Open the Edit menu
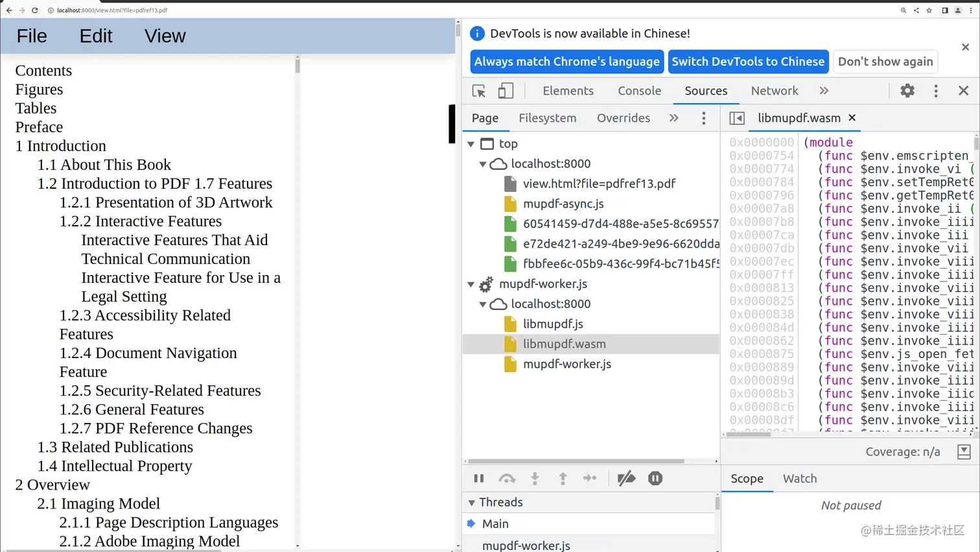The height and width of the screenshot is (552, 980). [96, 36]
